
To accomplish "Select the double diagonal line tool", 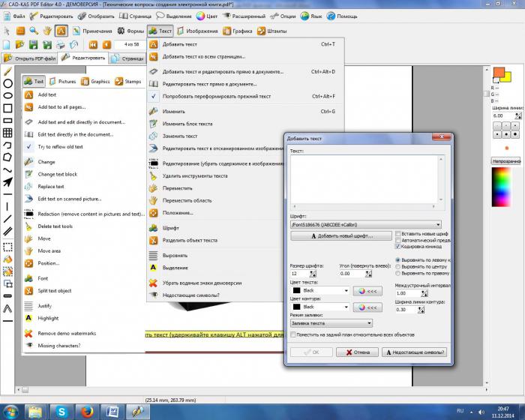I will click(x=7, y=231).
